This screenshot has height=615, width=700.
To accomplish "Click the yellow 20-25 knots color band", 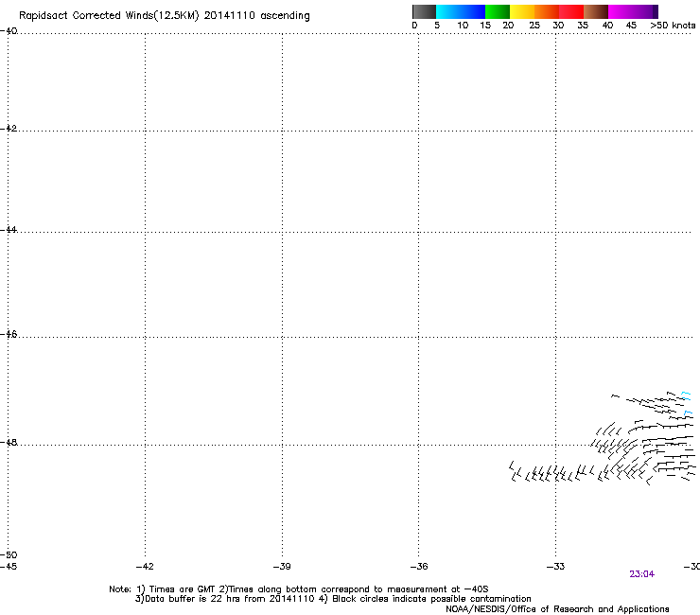I will pyautogui.click(x=522, y=11).
